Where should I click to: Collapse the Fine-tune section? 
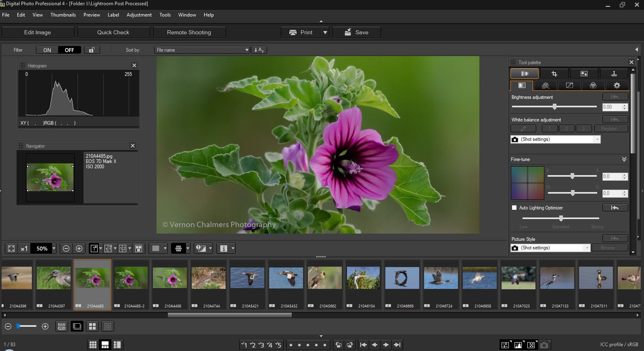click(x=624, y=159)
